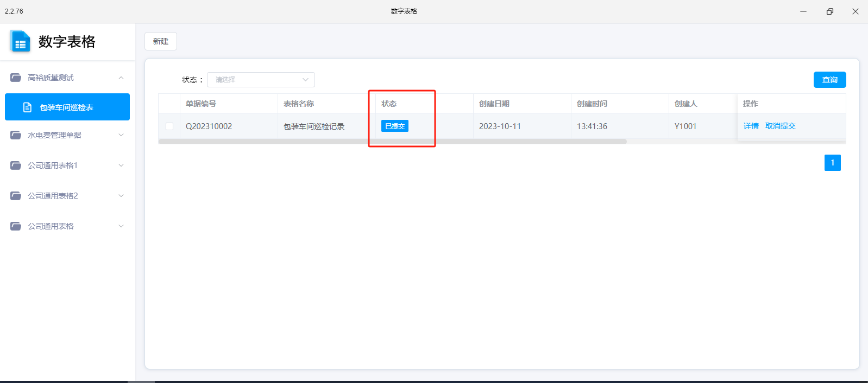This screenshot has height=383, width=868.
Task: Open the 公司通用表格2 menu label
Action: tap(53, 196)
